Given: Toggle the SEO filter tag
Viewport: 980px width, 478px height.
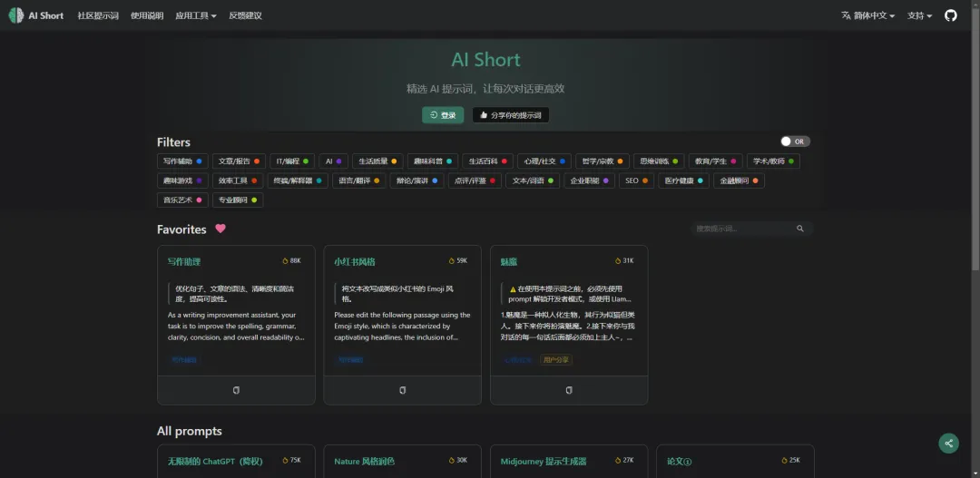Looking at the screenshot, I should click(x=637, y=181).
